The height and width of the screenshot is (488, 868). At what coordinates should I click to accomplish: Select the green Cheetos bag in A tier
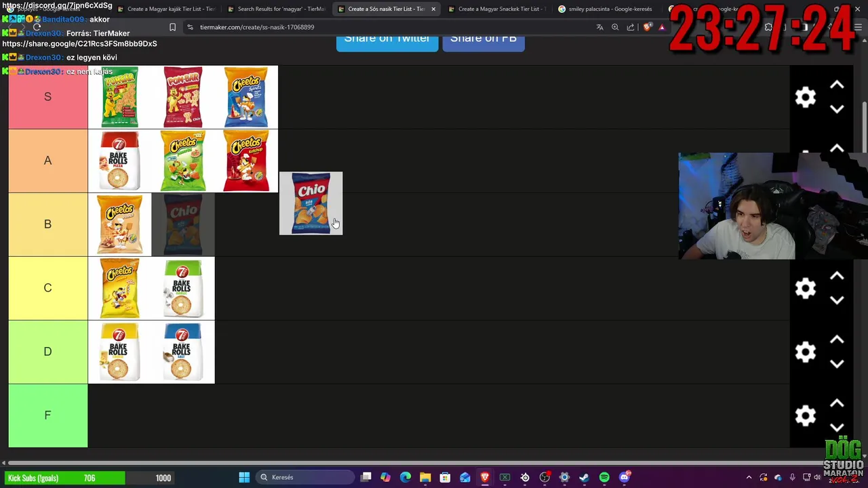click(183, 161)
